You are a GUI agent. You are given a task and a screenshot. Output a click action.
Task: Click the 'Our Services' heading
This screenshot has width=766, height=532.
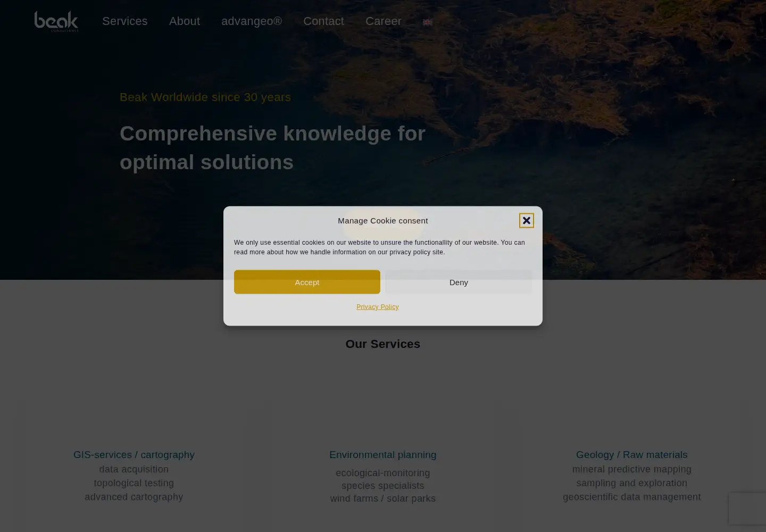click(383, 344)
